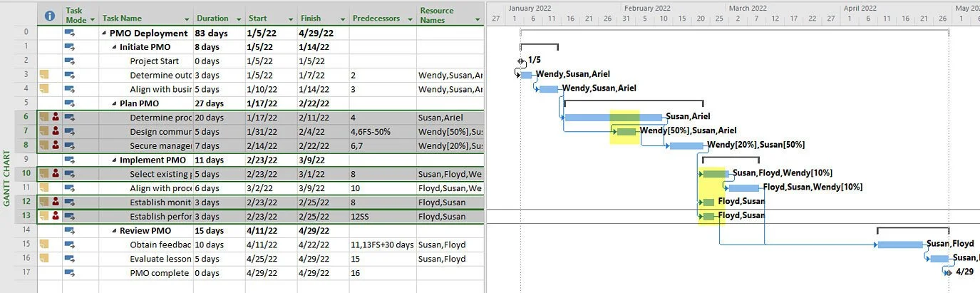Image resolution: width=980 pixels, height=293 pixels.
Task: Click Gantt bar labeled Floyd,Susan,Wendy[10%]
Action: click(743, 187)
